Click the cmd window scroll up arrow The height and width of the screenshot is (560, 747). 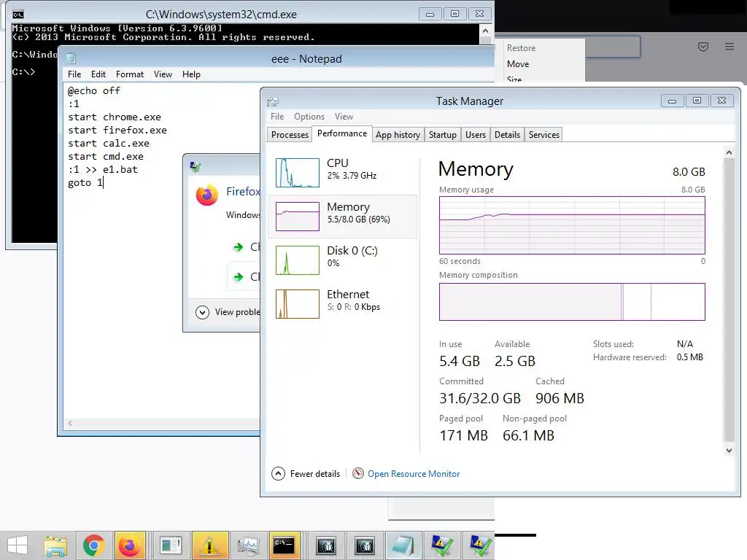pyautogui.click(x=485, y=31)
